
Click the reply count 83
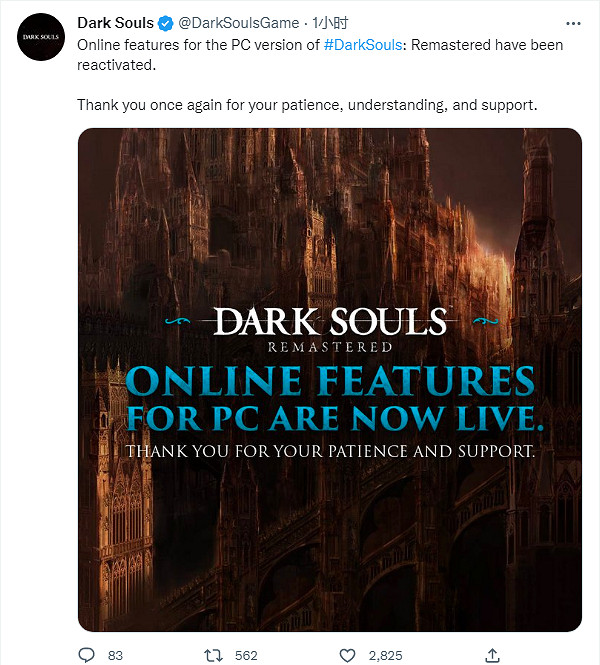115,656
